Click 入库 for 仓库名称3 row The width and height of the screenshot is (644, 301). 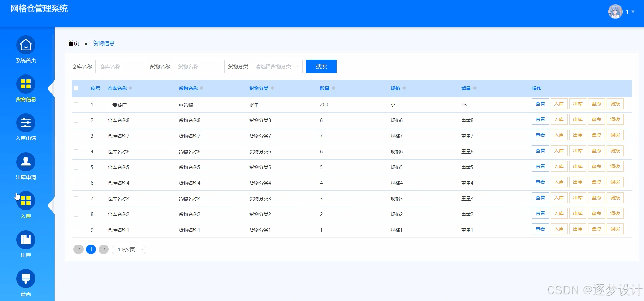click(559, 198)
